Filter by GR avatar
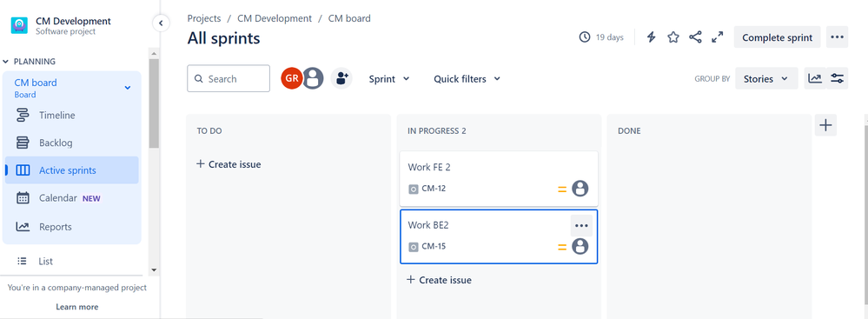 click(292, 78)
